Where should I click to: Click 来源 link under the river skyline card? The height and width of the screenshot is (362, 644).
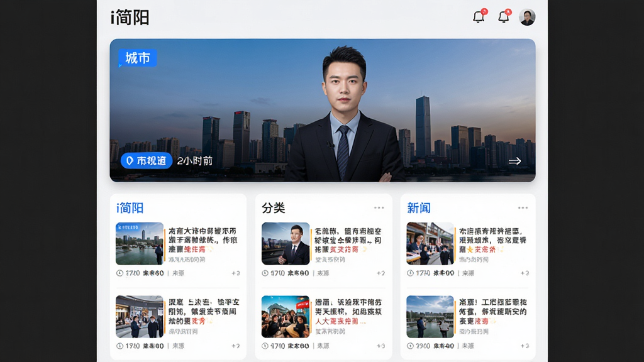[178, 273]
